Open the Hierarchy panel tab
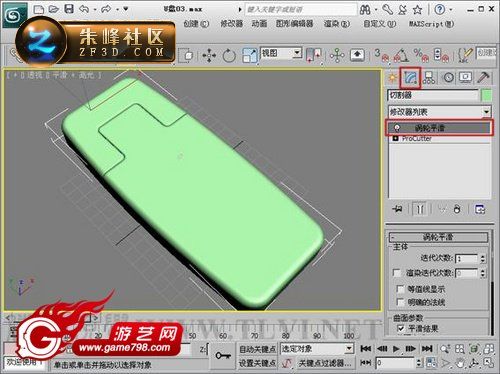 429,78
